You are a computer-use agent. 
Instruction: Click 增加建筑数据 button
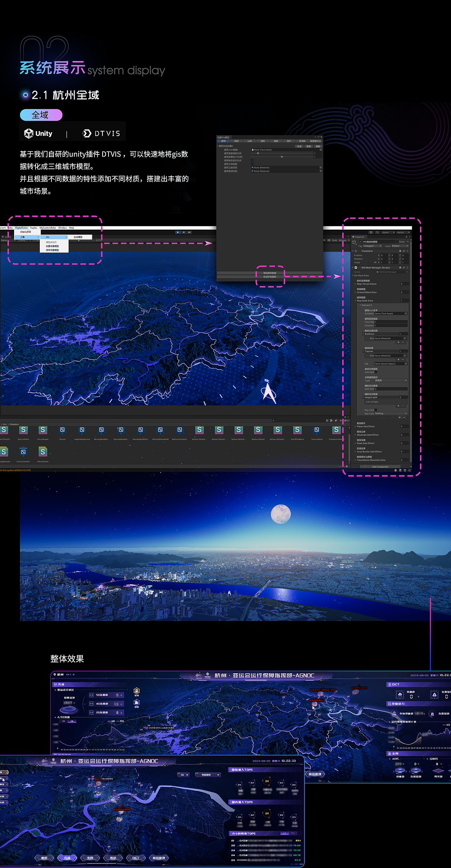click(x=270, y=273)
